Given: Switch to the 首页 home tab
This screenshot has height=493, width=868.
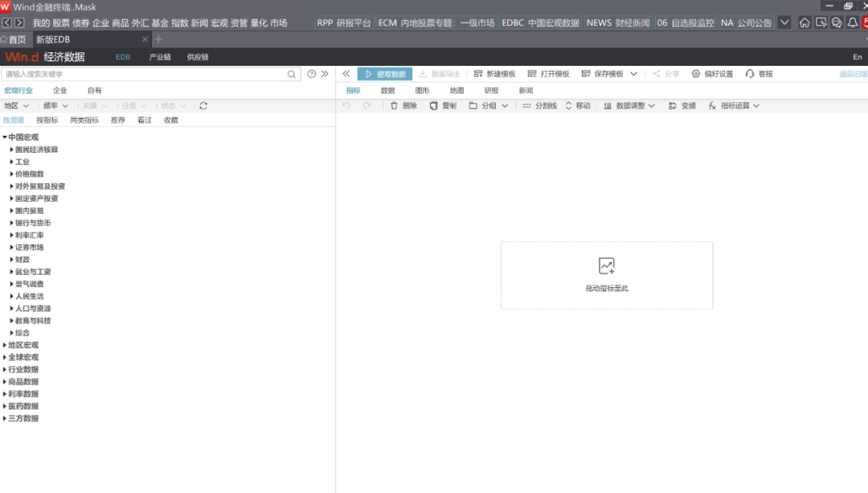Looking at the screenshot, I should pos(14,39).
